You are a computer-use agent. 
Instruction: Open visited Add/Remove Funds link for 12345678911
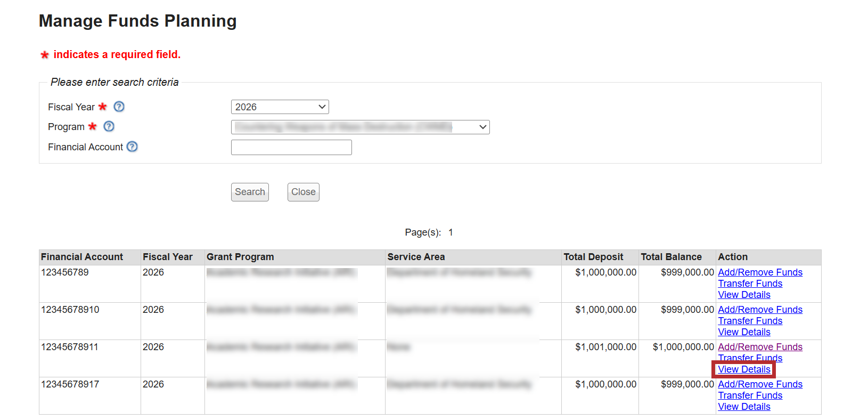point(760,347)
